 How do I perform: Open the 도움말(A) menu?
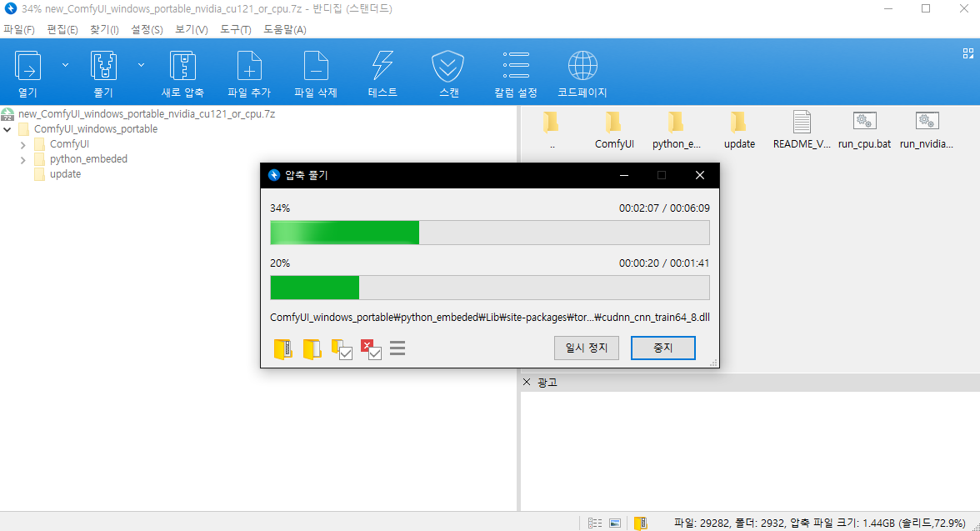coord(285,29)
